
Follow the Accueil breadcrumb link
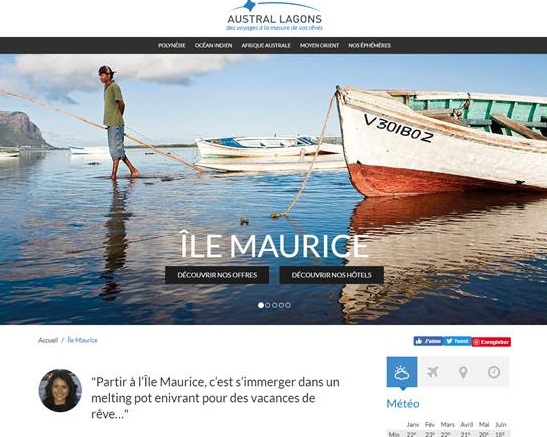coord(48,340)
